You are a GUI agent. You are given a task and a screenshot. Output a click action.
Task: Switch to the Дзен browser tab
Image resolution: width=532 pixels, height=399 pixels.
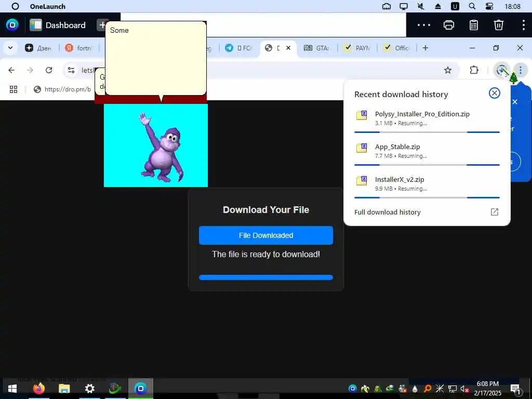(x=38, y=48)
